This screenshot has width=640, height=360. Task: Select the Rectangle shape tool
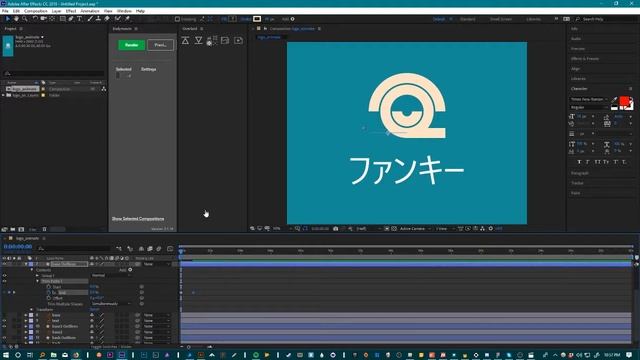tap(62, 19)
